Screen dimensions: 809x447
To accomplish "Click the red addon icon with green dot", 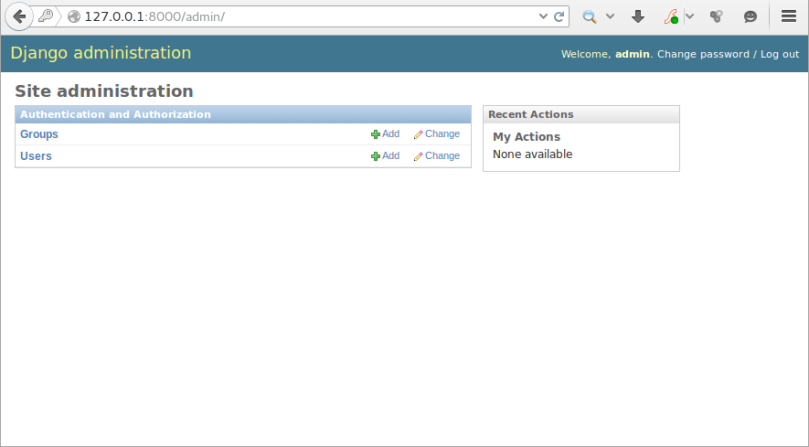I will coord(671,17).
